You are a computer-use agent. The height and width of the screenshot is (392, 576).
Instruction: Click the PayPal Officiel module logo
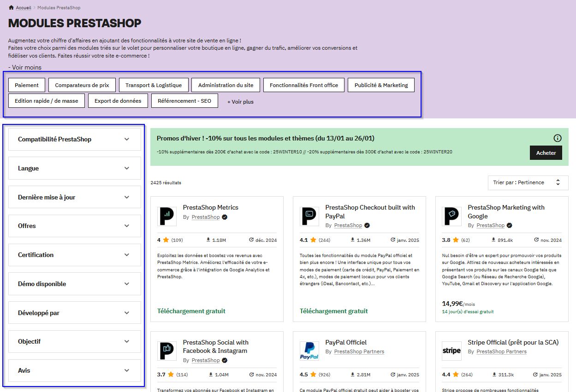[309, 351]
